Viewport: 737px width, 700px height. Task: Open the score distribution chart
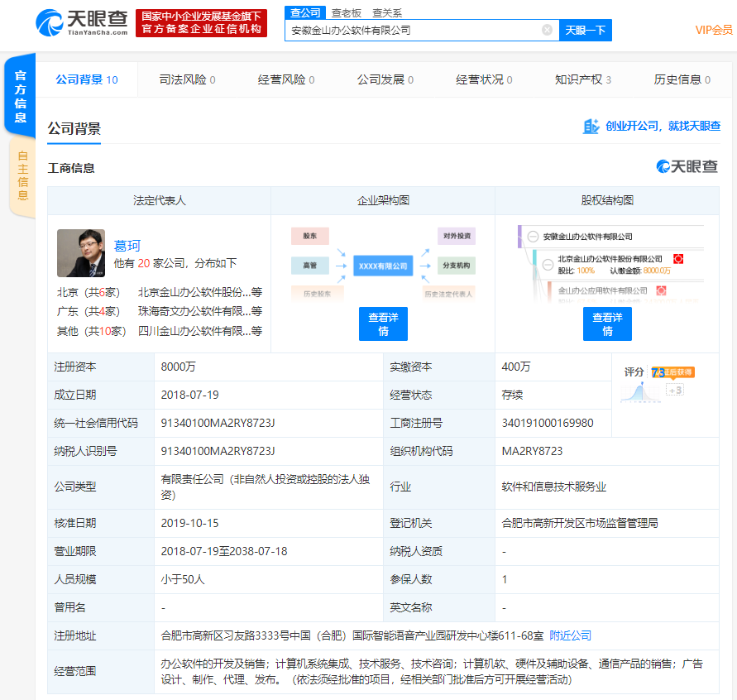640,392
